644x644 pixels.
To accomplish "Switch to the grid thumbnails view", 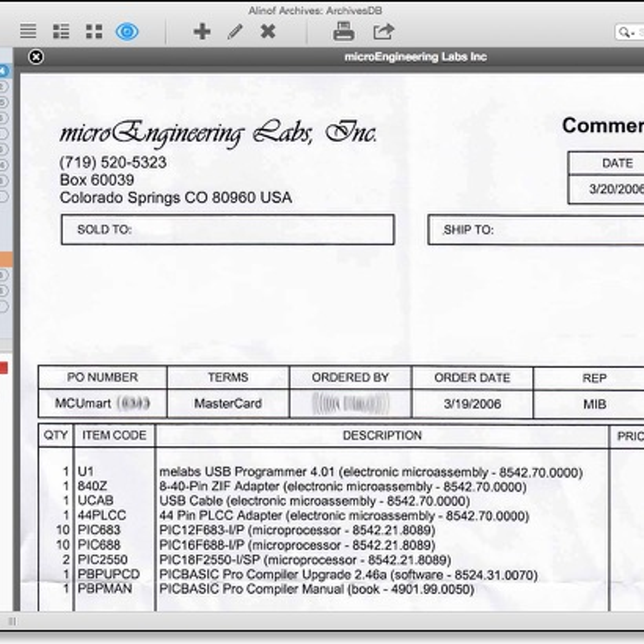I will (94, 31).
